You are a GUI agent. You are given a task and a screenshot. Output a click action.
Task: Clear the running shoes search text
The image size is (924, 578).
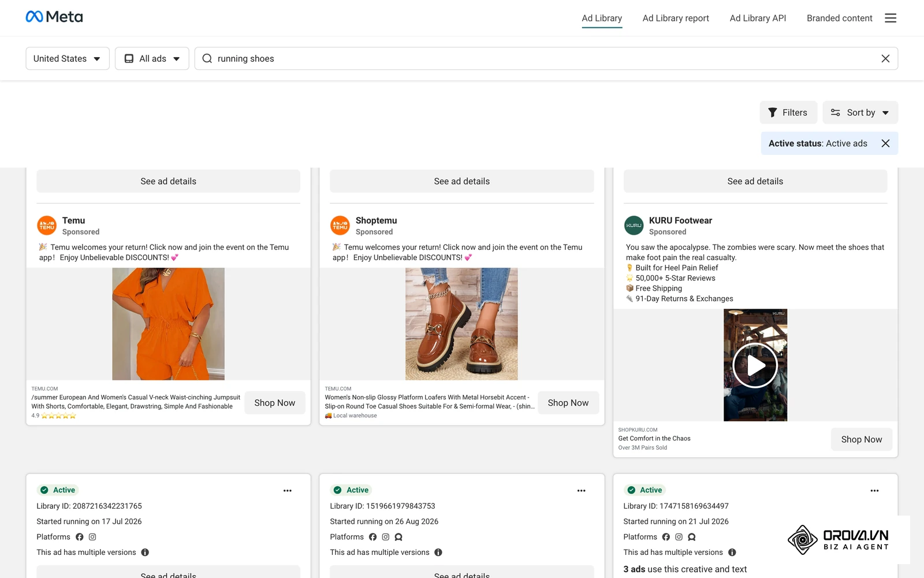pyautogui.click(x=885, y=58)
